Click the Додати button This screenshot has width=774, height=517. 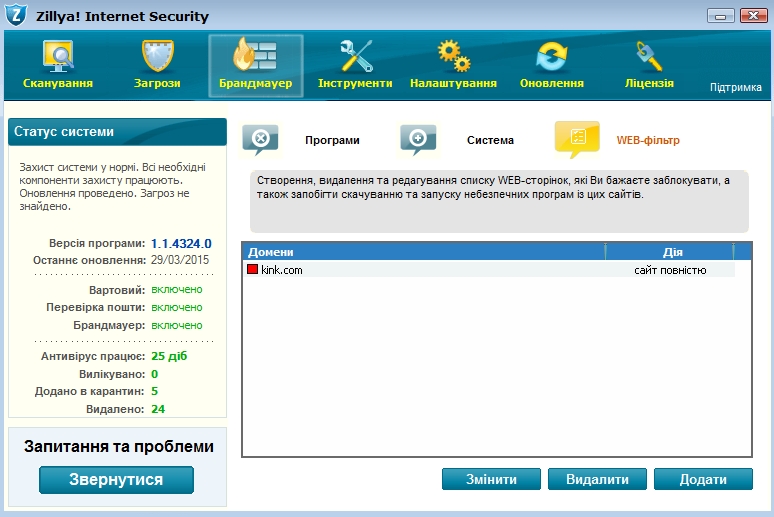coord(702,480)
